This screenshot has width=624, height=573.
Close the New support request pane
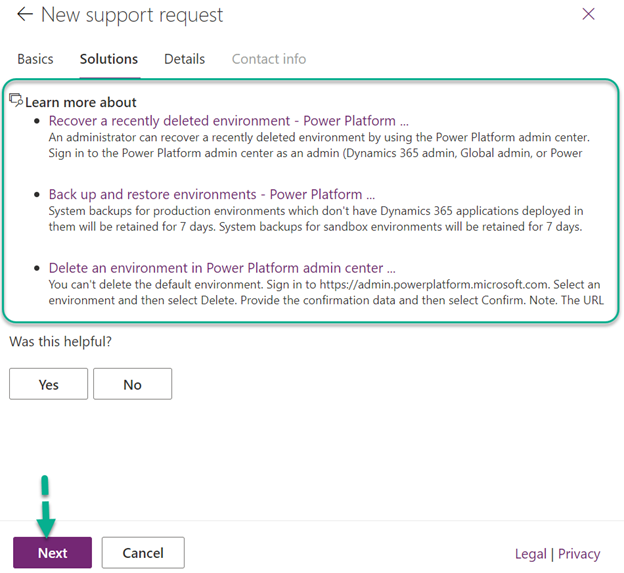(588, 14)
